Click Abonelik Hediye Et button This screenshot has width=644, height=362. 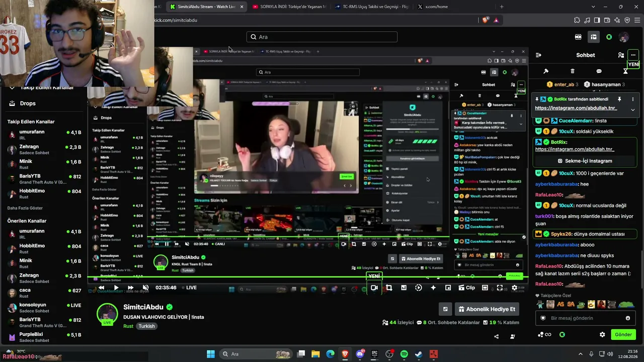pos(487,309)
